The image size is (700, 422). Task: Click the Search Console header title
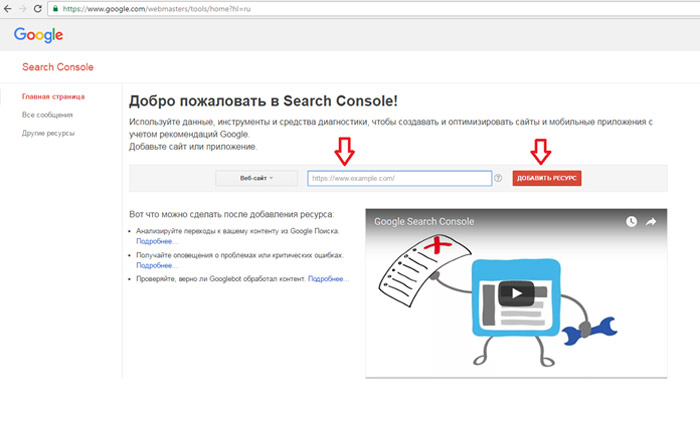click(58, 67)
